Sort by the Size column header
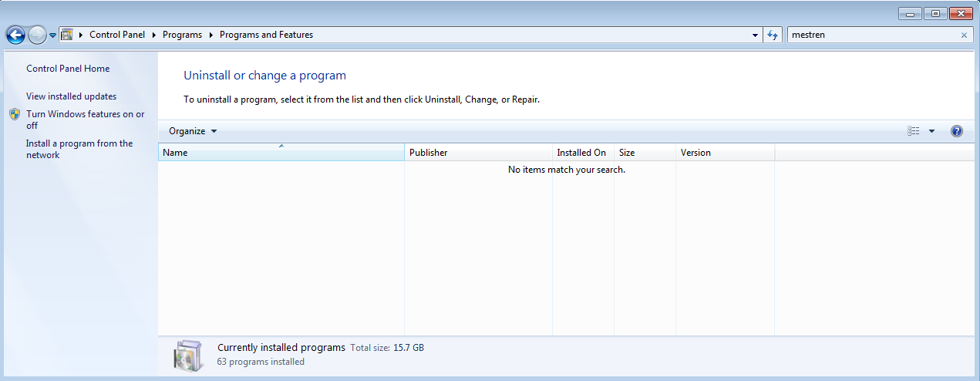The width and height of the screenshot is (980, 381). (645, 153)
